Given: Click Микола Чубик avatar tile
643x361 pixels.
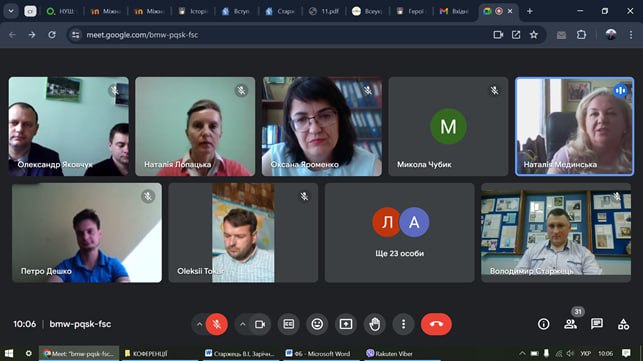Looking at the screenshot, I should point(448,126).
